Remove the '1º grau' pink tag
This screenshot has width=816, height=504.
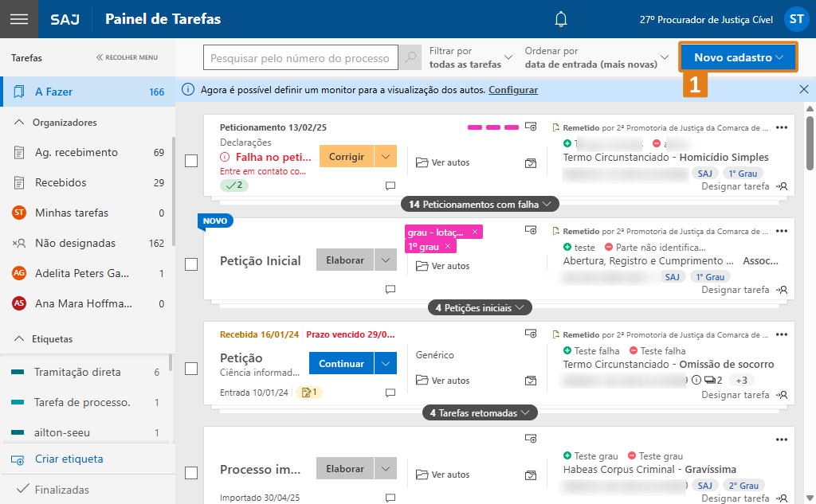pyautogui.click(x=448, y=246)
